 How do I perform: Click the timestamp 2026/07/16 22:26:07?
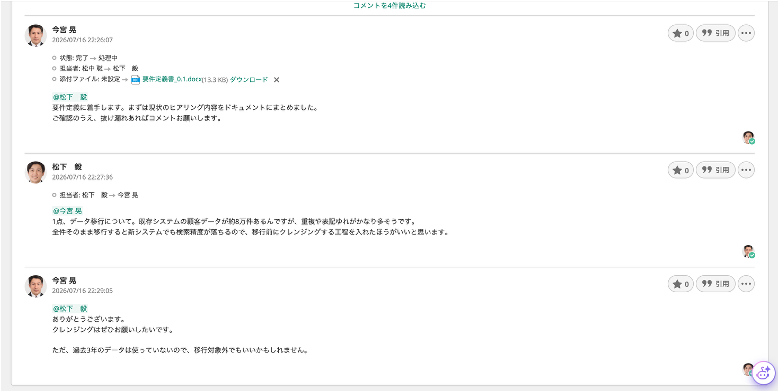coord(82,40)
